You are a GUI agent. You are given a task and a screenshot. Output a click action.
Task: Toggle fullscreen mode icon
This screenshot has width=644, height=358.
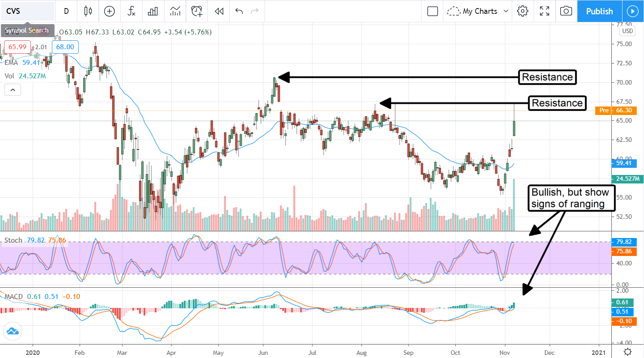[544, 11]
